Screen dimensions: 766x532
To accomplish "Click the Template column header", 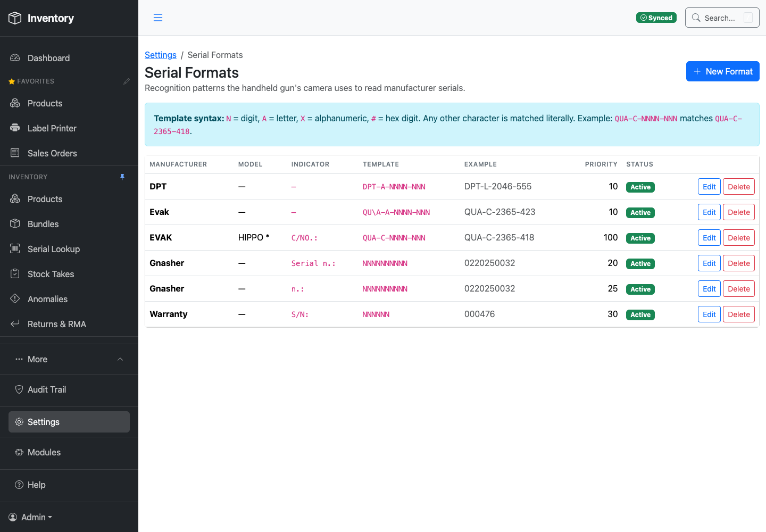I will (x=381, y=164).
